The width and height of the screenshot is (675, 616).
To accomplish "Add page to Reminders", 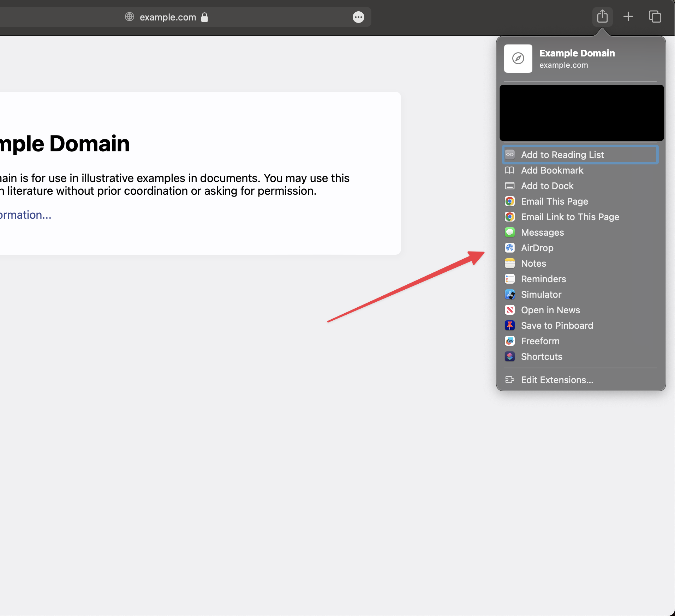I will coord(543,279).
